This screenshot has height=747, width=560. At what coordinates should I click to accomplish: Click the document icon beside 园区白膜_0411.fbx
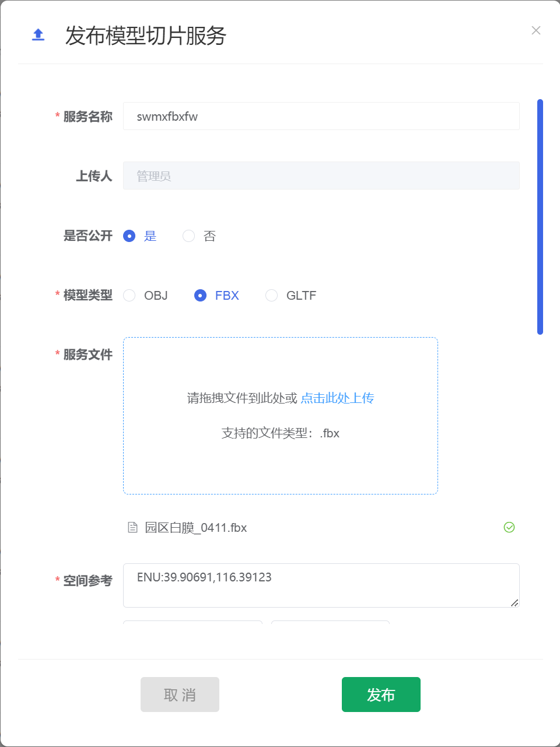click(133, 528)
